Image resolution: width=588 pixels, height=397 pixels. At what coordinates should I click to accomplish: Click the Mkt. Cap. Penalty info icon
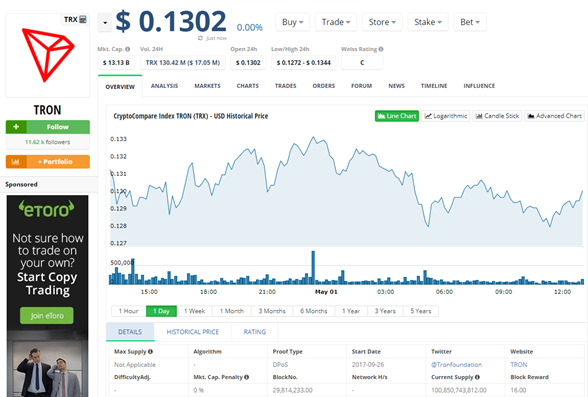pyautogui.click(x=246, y=377)
